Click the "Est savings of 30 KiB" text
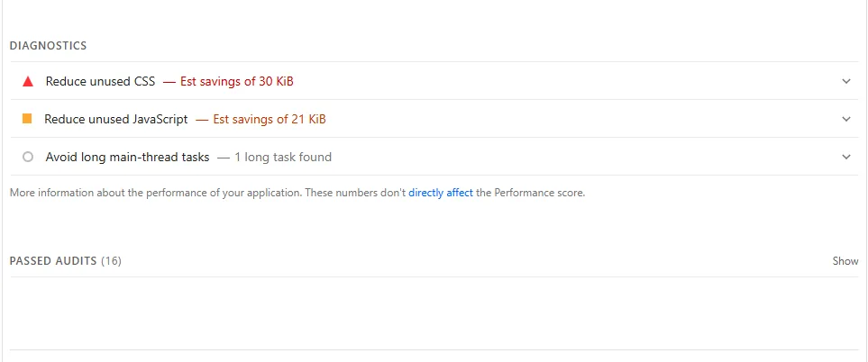The image size is (868, 362). pyautogui.click(x=237, y=82)
